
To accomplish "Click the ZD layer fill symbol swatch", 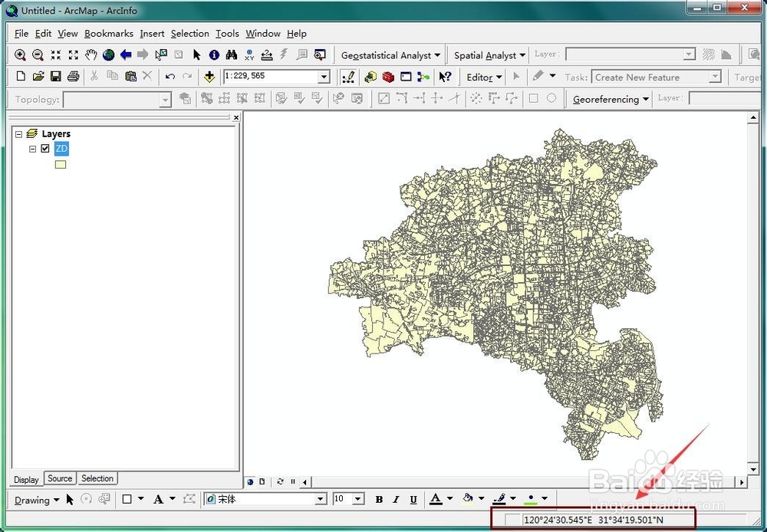I will (x=61, y=165).
